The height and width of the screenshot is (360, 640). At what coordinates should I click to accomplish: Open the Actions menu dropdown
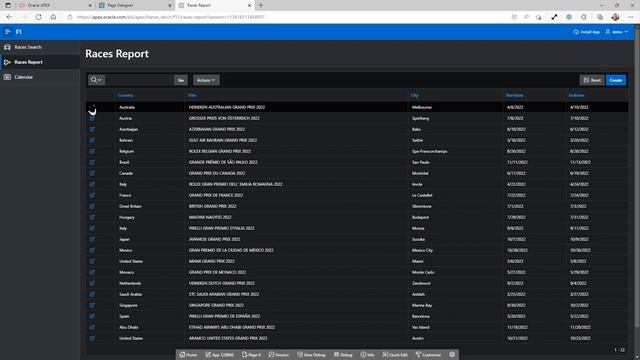[x=206, y=80]
